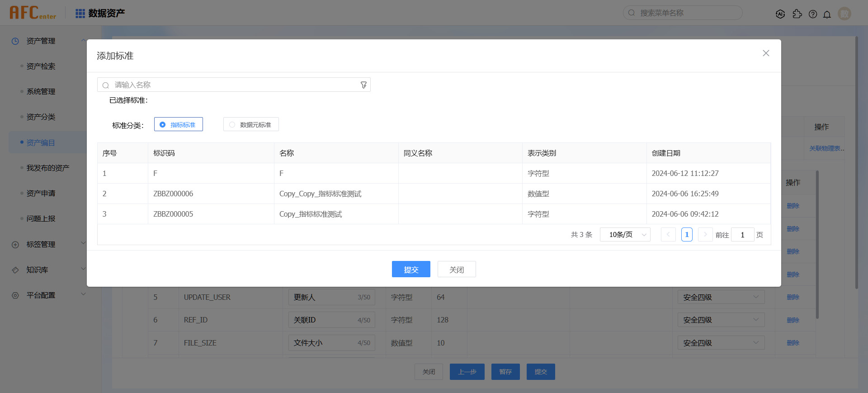The image size is (868, 393).
Task: Open 资产申请 in the sidebar
Action: pos(41,194)
